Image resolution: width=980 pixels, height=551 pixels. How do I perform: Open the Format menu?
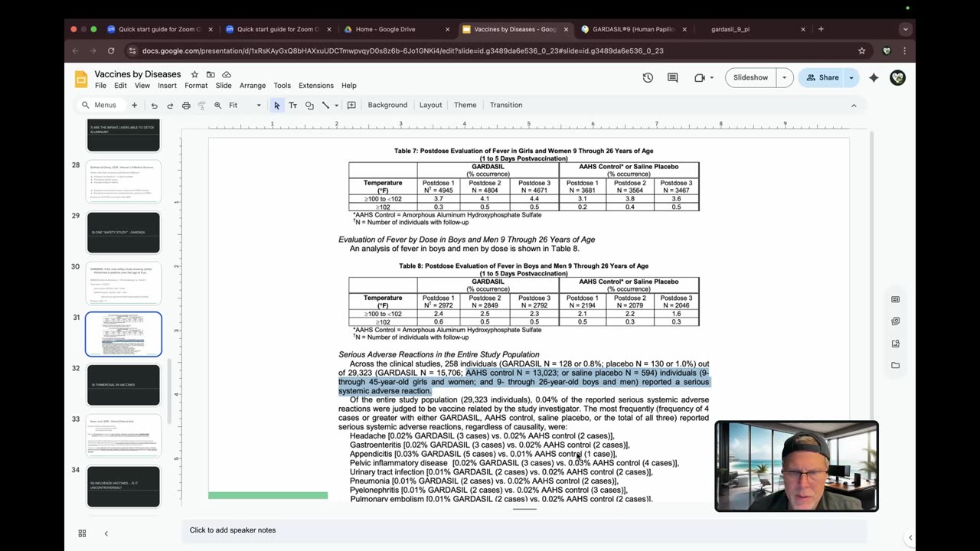pos(196,86)
